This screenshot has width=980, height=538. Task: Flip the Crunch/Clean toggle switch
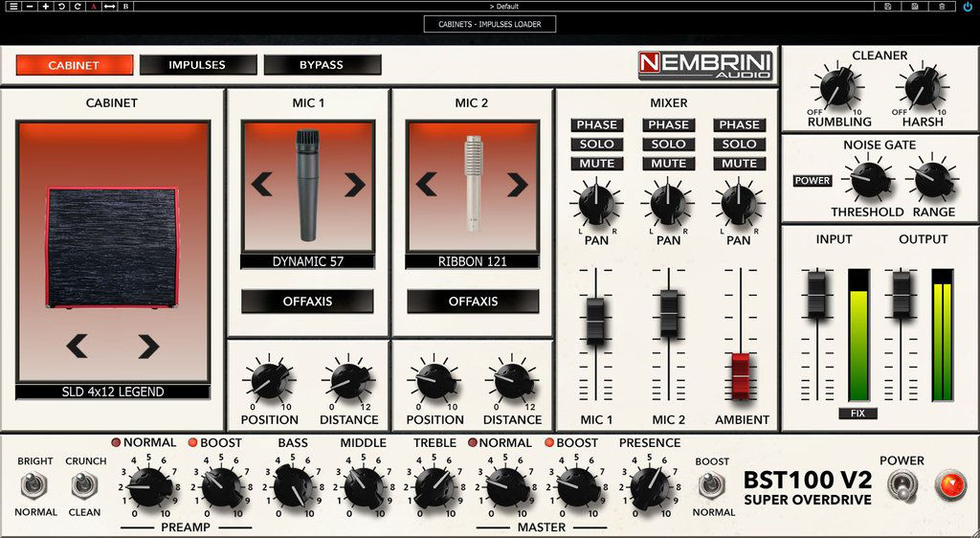[x=84, y=486]
